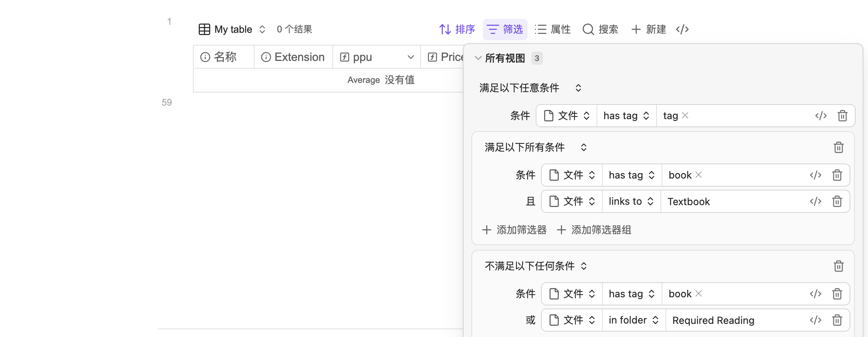Edit the 'Required Reading' folder input field
Image resolution: width=868 pixels, height=337 pixels.
pyautogui.click(x=735, y=320)
